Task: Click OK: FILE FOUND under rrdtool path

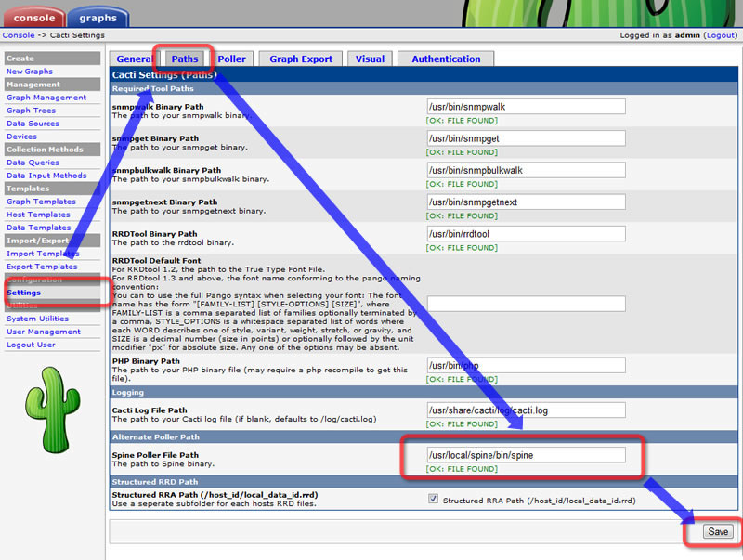Action: point(462,247)
